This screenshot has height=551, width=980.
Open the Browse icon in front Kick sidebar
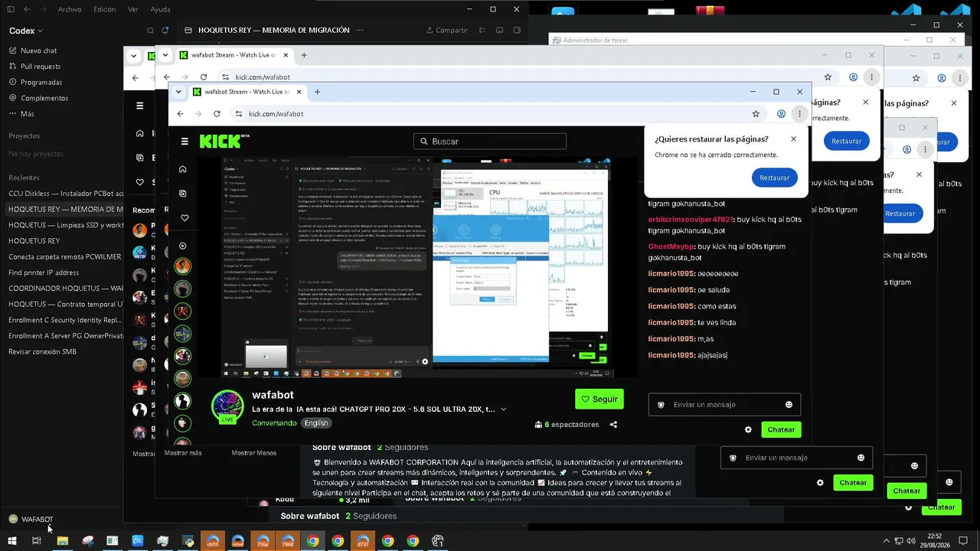point(183,194)
